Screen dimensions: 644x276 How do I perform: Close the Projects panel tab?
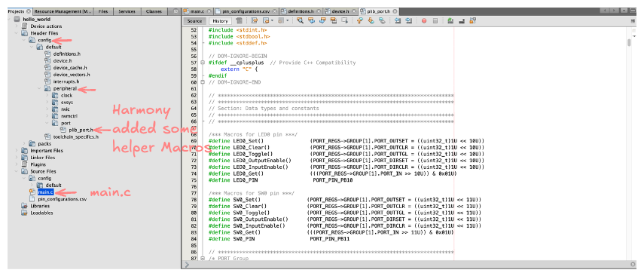pyautogui.click(x=29, y=11)
